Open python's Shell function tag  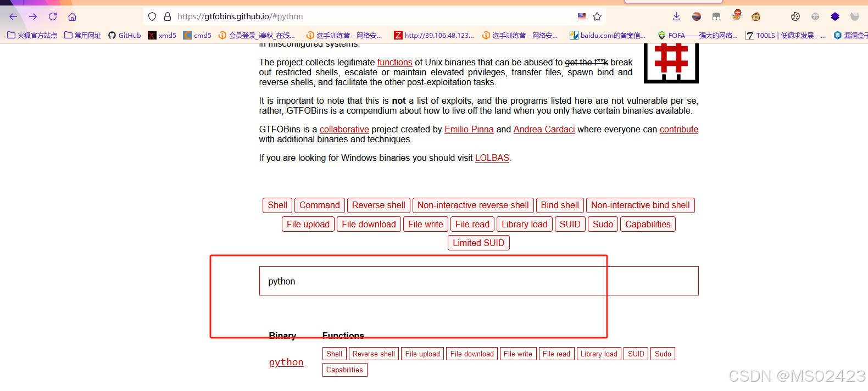[335, 354]
